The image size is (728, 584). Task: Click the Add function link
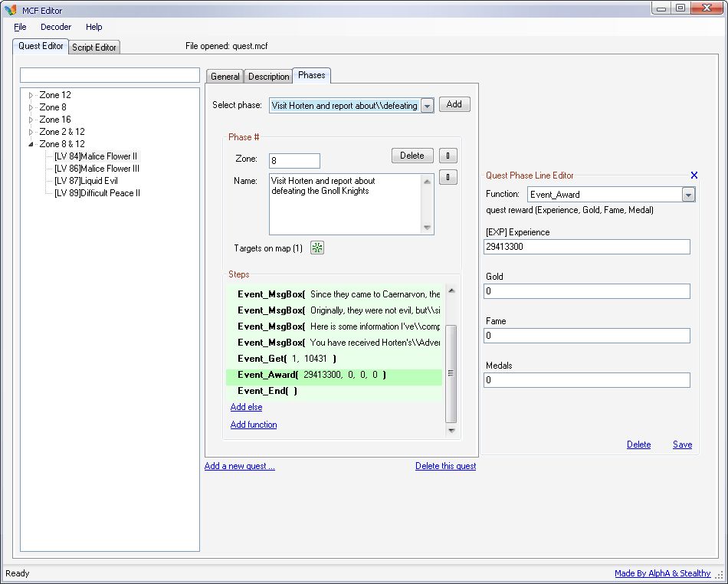point(254,425)
